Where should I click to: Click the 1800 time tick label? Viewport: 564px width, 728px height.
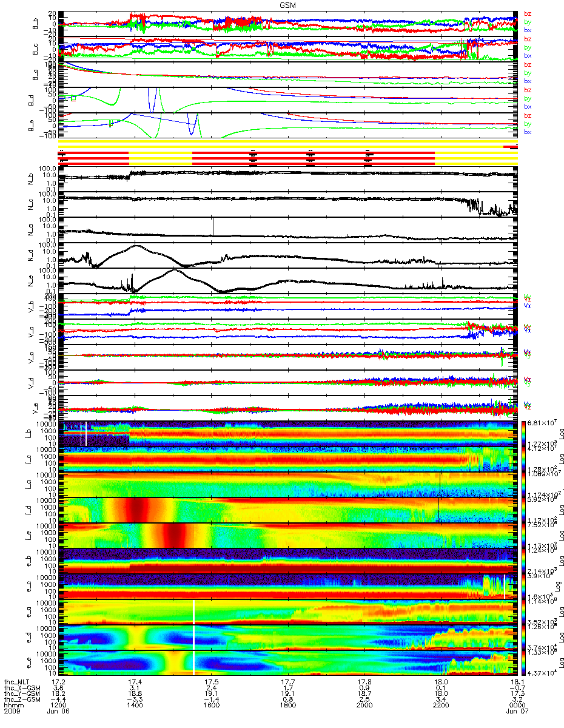coord(287,706)
